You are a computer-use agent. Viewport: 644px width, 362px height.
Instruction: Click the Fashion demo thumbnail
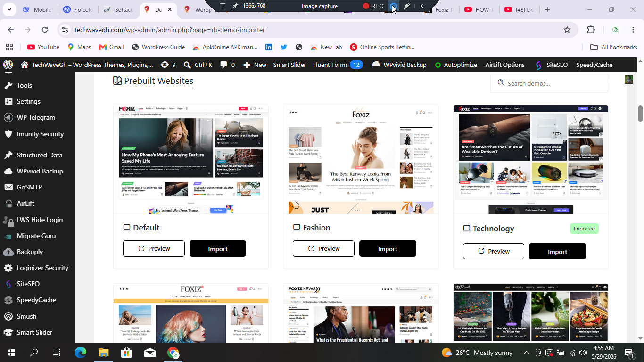[x=361, y=159]
